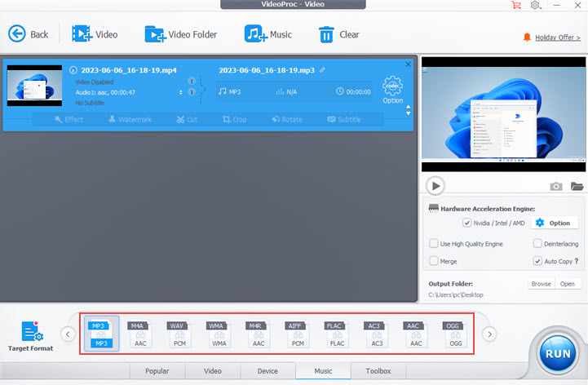Screen dimensions: 588x385
Task: Enable Use High Quality Engine
Action: 434,244
